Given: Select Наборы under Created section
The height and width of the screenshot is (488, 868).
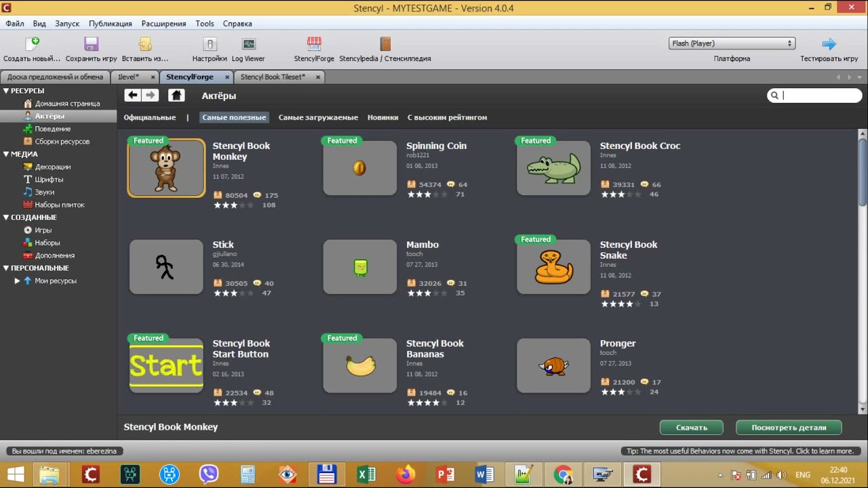Looking at the screenshot, I should [x=47, y=243].
